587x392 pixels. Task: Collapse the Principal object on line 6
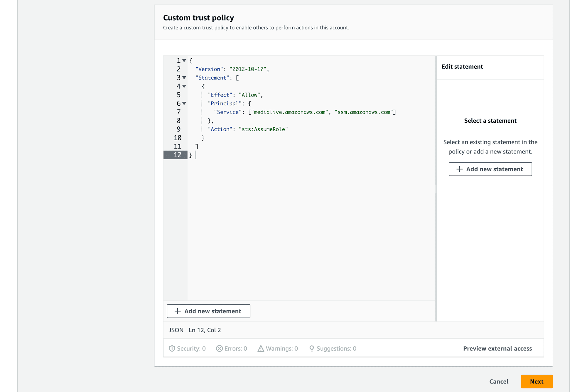coord(184,103)
